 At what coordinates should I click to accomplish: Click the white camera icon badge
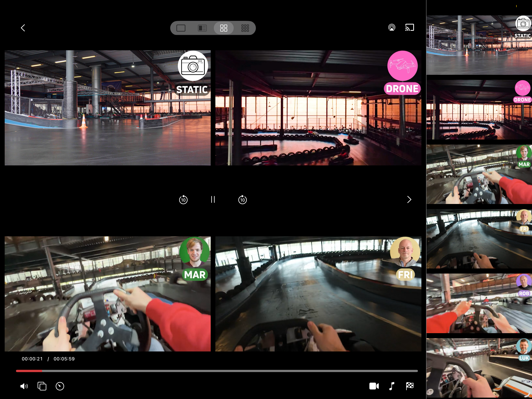pyautogui.click(x=193, y=66)
